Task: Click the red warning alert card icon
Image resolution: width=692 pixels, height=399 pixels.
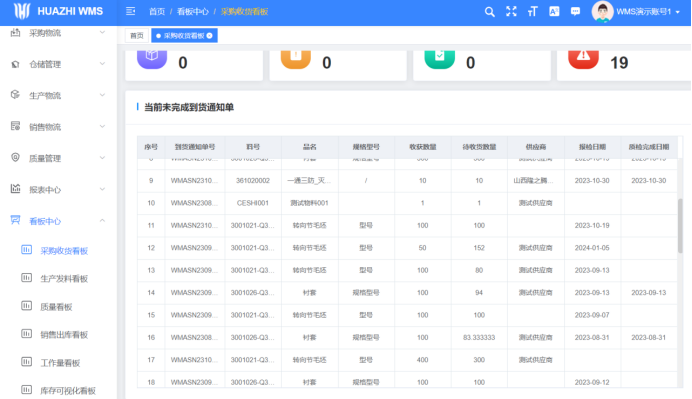Action: pyautogui.click(x=583, y=57)
